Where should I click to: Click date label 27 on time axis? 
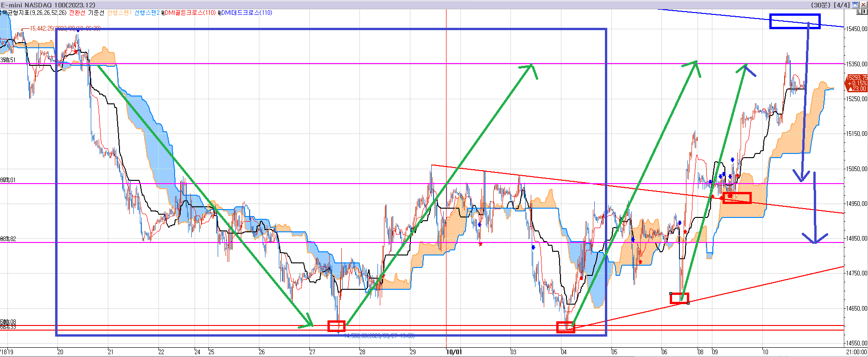click(x=312, y=352)
